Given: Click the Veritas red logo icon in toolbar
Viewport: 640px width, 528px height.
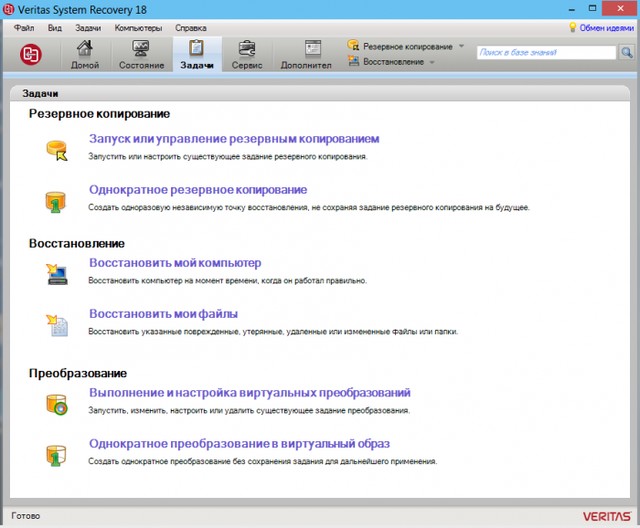Looking at the screenshot, I should (x=32, y=53).
